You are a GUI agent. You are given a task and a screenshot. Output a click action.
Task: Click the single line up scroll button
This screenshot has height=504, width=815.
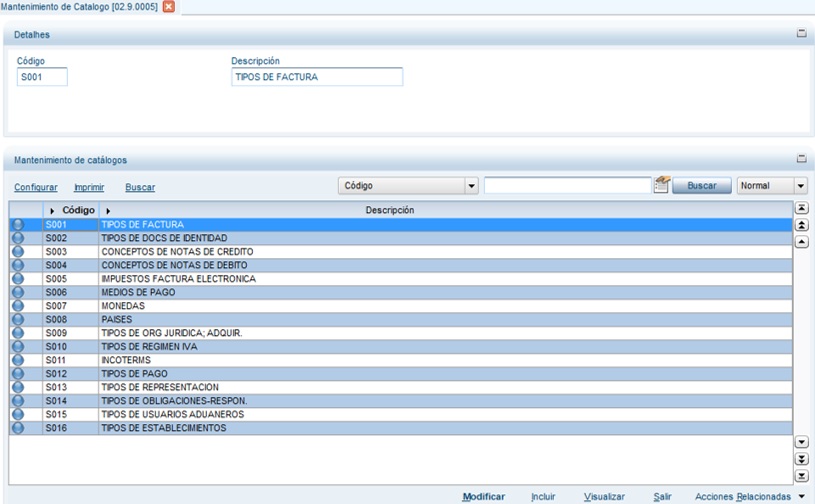(x=801, y=242)
